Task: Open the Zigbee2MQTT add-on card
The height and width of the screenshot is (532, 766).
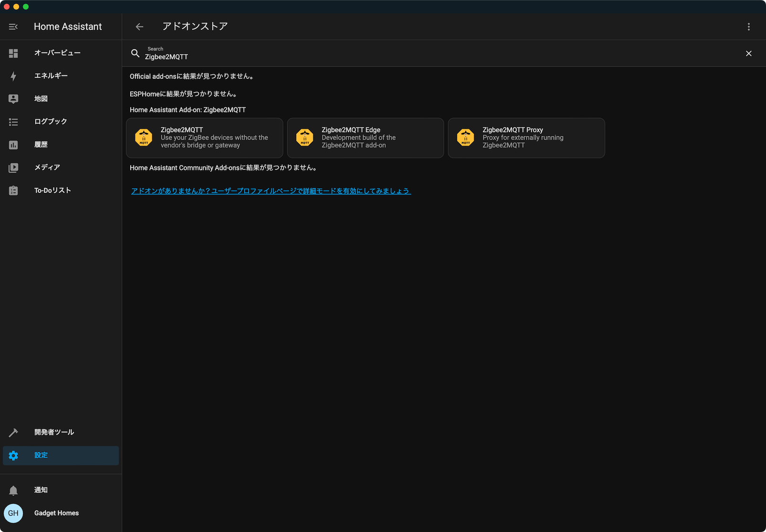Action: tap(204, 138)
